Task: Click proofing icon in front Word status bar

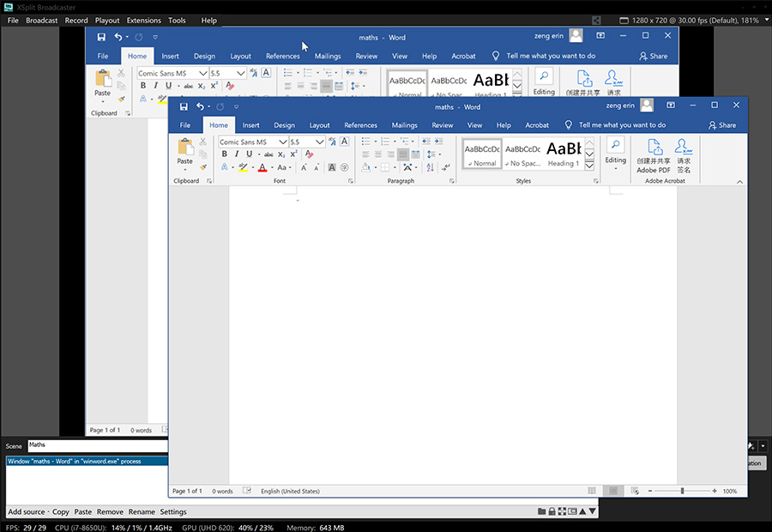Action: coord(247,491)
